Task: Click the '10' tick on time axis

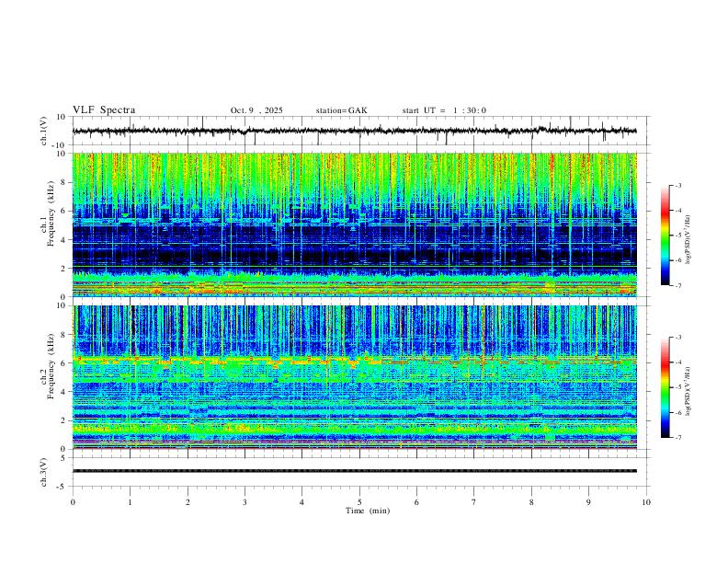Action: 646,502
